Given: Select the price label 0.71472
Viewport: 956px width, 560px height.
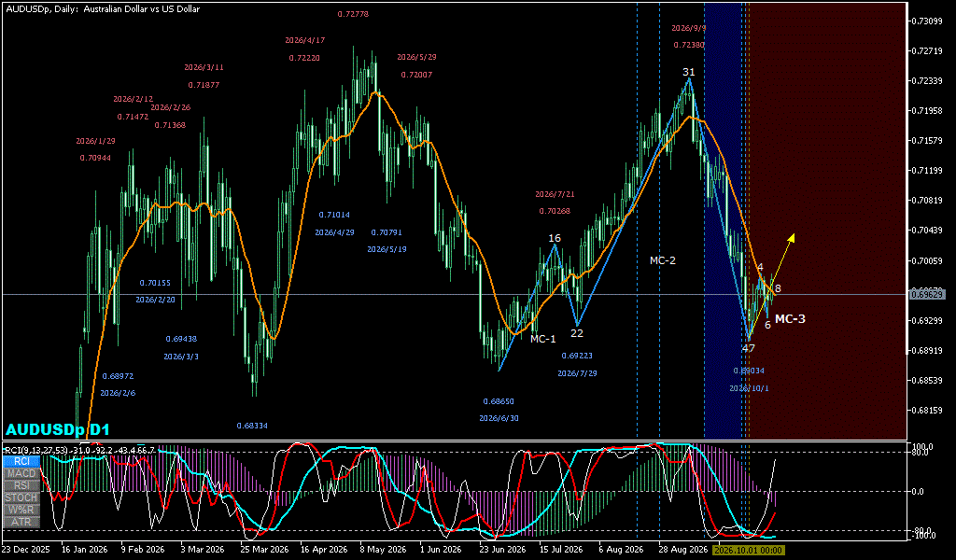Looking at the screenshot, I should tap(133, 117).
